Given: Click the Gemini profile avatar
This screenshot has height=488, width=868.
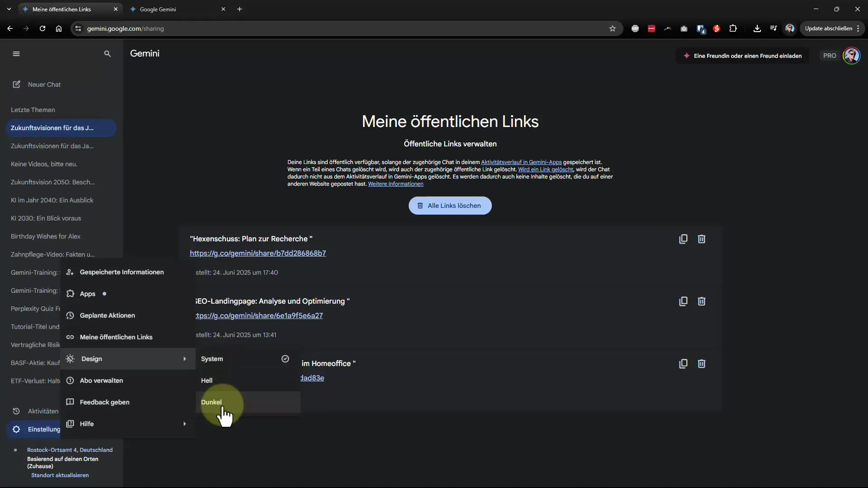Looking at the screenshot, I should [852, 56].
